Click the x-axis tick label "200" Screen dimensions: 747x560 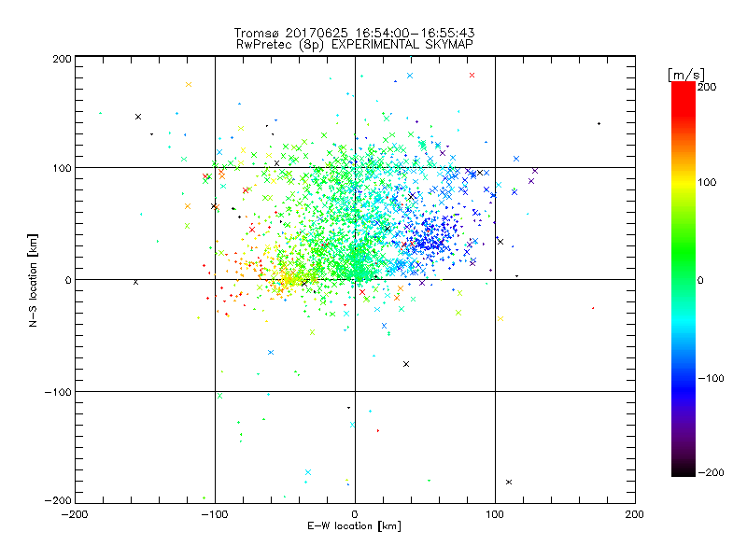click(x=635, y=514)
